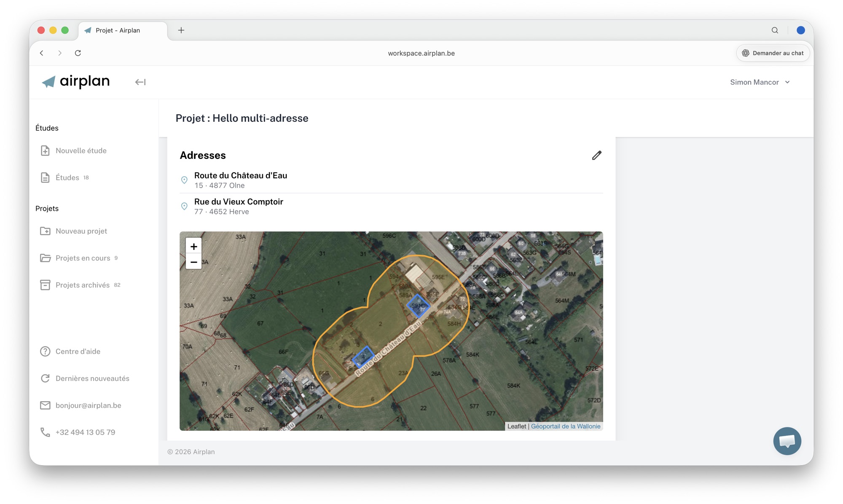This screenshot has height=504, width=843.
Task: Click the airplan paper plane logo
Action: (49, 82)
